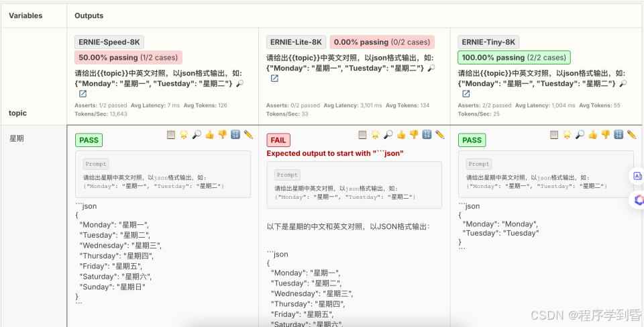Click '"Wednesday": "星期三"' line in ERNIE-Speed-8K output
Viewport: 644px width, 327px height.
tap(120, 246)
